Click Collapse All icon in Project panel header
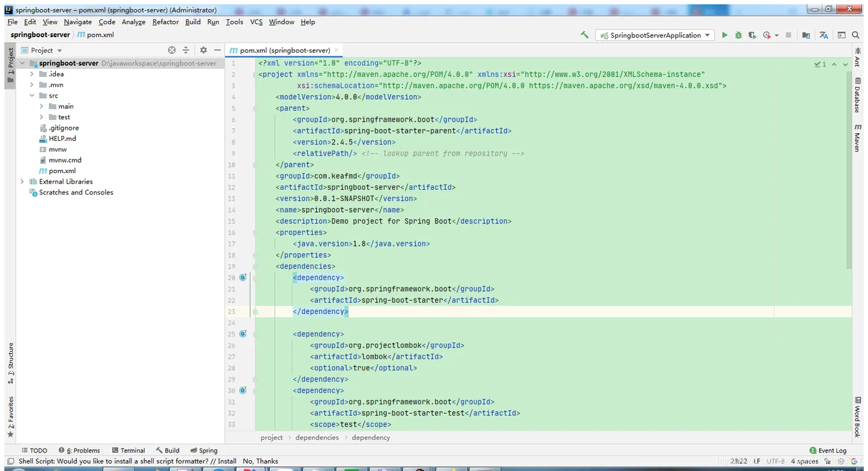Screen dimensions: 868x471 pos(185,50)
